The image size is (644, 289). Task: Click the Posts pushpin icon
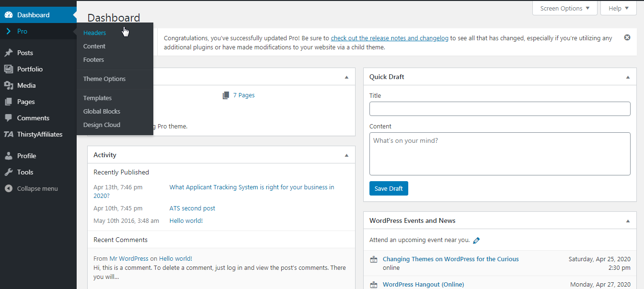9,53
